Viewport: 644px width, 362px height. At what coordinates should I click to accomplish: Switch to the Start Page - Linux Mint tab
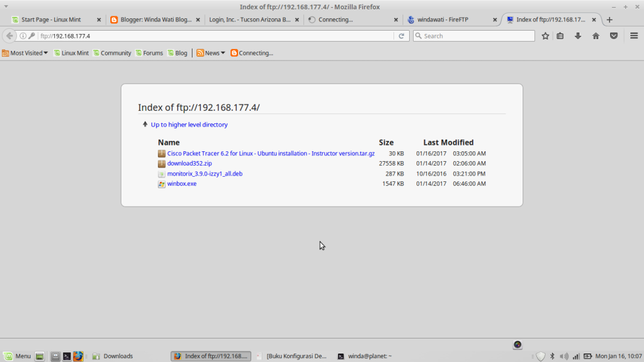tap(51, 20)
